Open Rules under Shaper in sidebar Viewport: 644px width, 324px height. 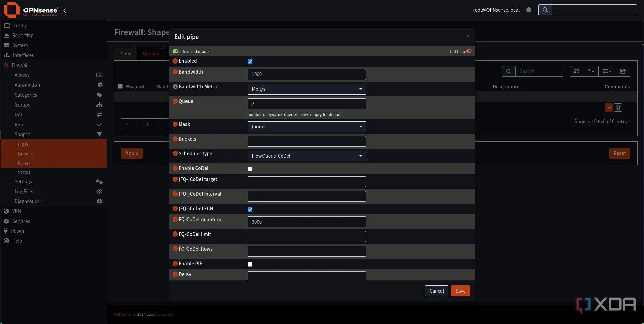coord(23,163)
